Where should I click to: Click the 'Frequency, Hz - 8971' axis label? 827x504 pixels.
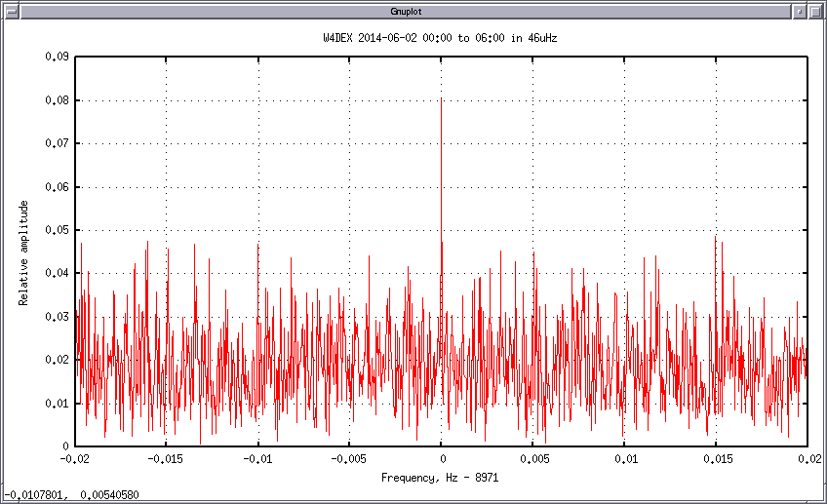coord(441,478)
